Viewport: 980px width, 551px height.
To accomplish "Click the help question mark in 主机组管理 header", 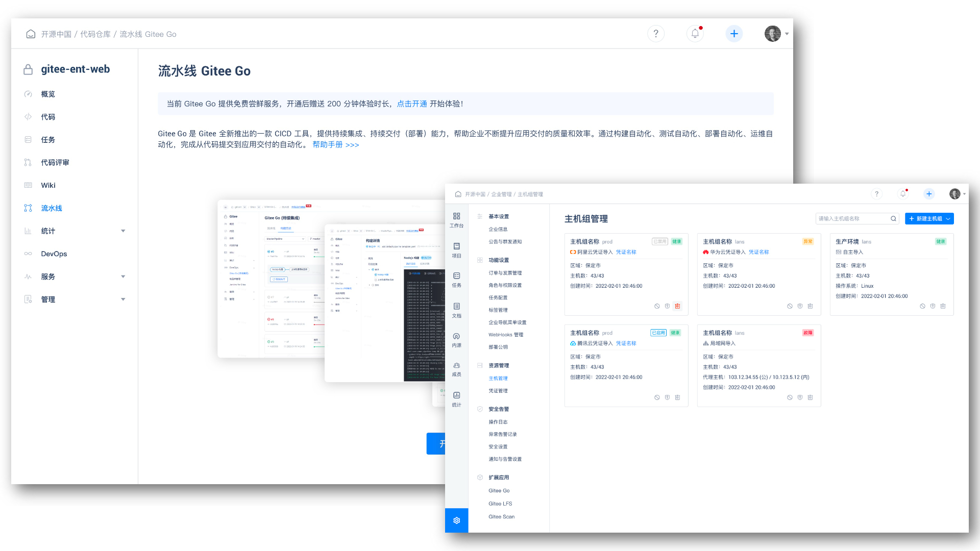I will pyautogui.click(x=876, y=194).
